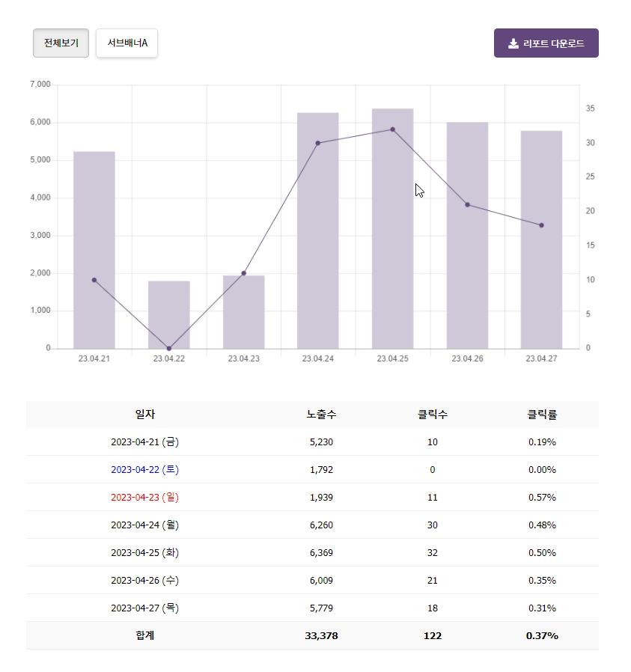Screen dimensions: 631x672
Task: Click the 일자 column header
Action: pyautogui.click(x=145, y=415)
